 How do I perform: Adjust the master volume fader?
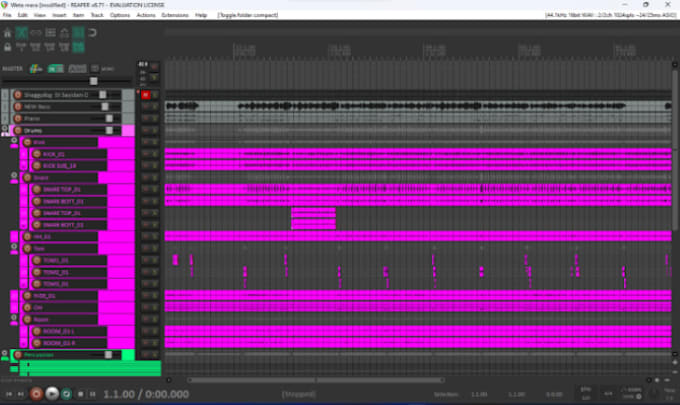(x=94, y=81)
